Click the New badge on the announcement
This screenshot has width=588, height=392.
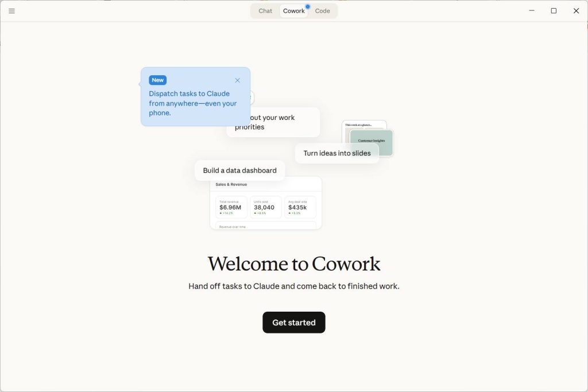[157, 80]
